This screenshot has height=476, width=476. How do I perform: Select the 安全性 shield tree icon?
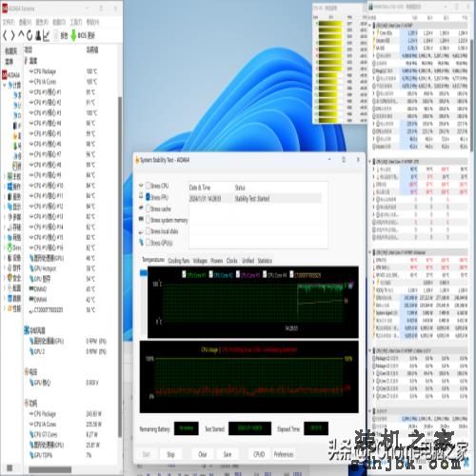[10, 278]
